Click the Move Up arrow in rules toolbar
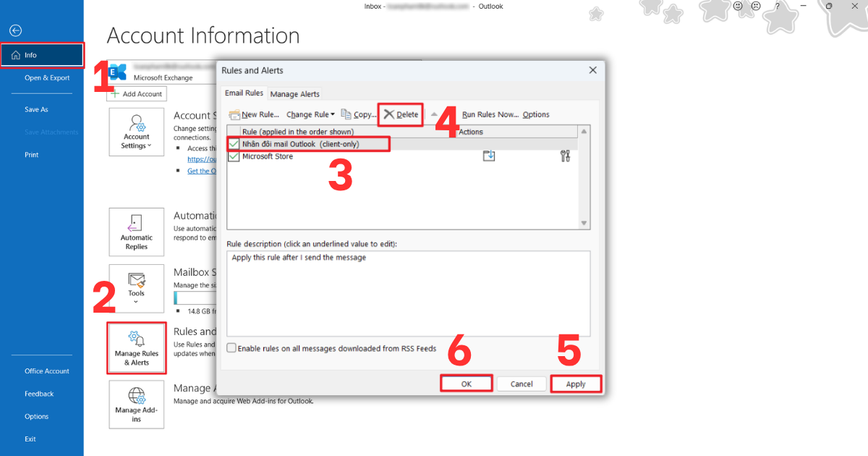The width and height of the screenshot is (868, 456). [435, 114]
